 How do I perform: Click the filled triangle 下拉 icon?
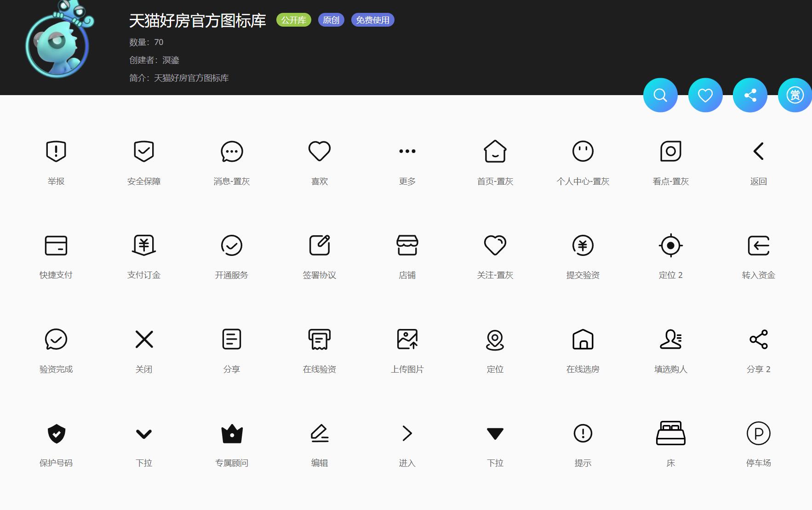[495, 433]
